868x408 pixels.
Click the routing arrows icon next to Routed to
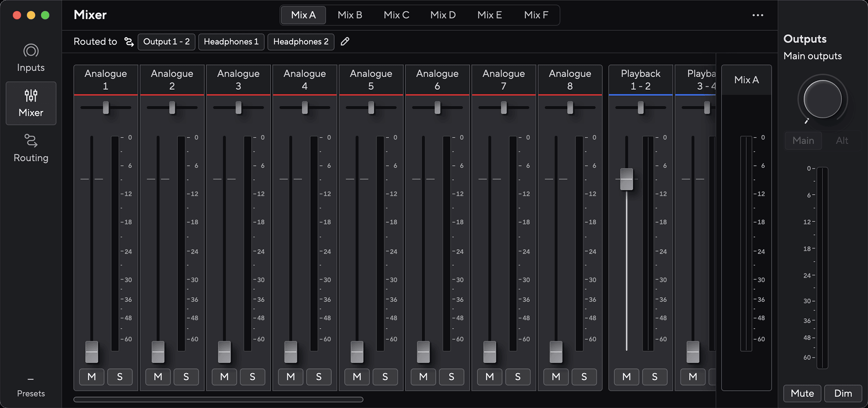point(129,42)
